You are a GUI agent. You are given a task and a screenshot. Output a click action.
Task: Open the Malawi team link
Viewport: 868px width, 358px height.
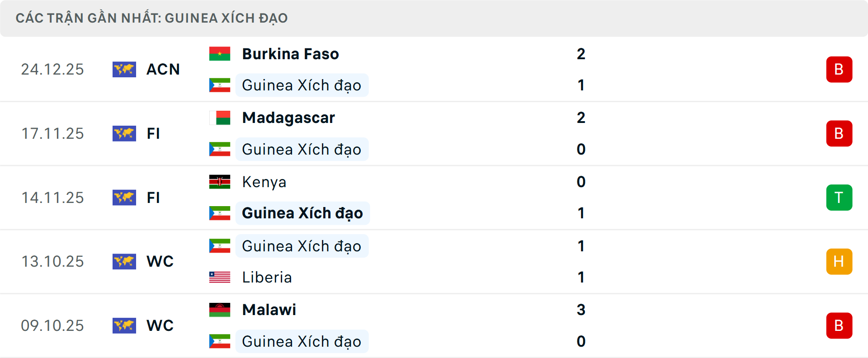269,310
